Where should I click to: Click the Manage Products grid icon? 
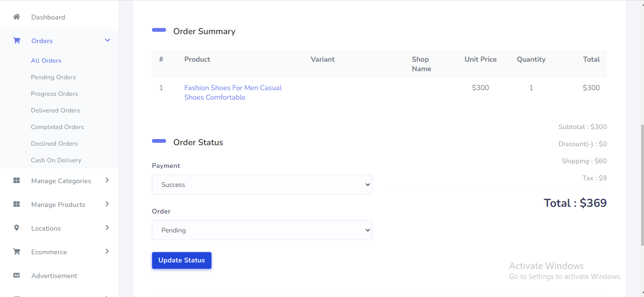pos(17,204)
